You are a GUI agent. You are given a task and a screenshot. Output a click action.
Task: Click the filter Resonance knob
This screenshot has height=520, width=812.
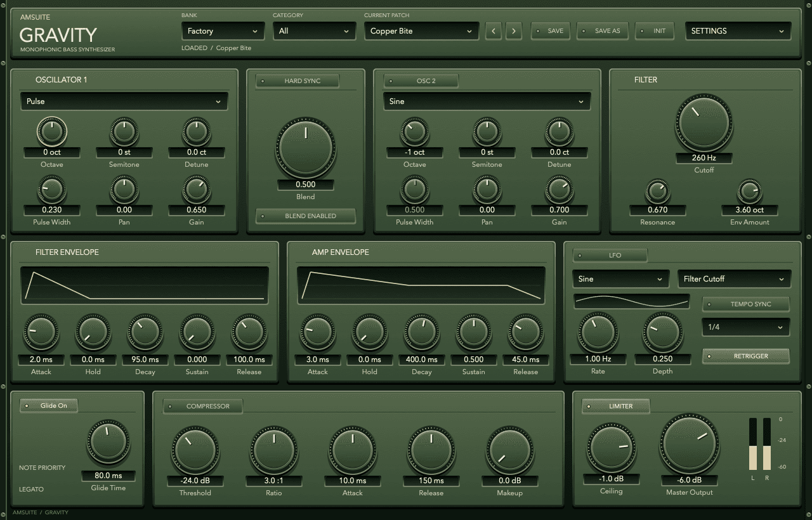tap(658, 192)
